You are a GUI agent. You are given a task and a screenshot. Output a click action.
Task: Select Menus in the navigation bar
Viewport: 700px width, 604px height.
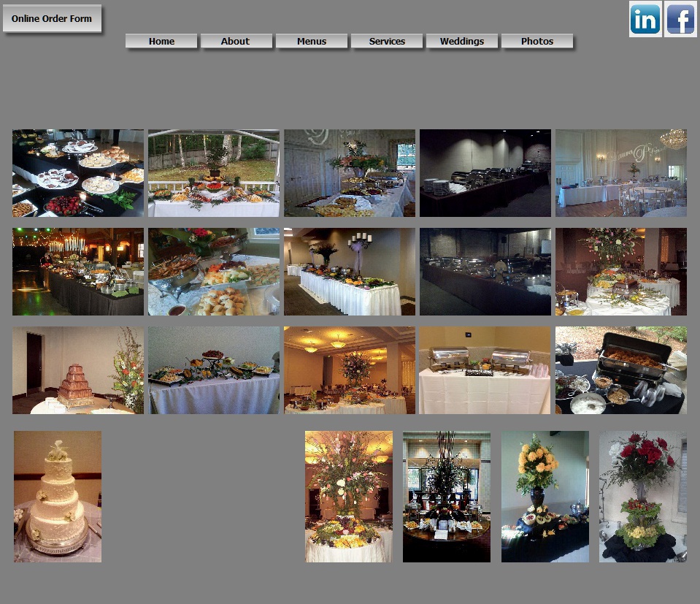pos(312,42)
